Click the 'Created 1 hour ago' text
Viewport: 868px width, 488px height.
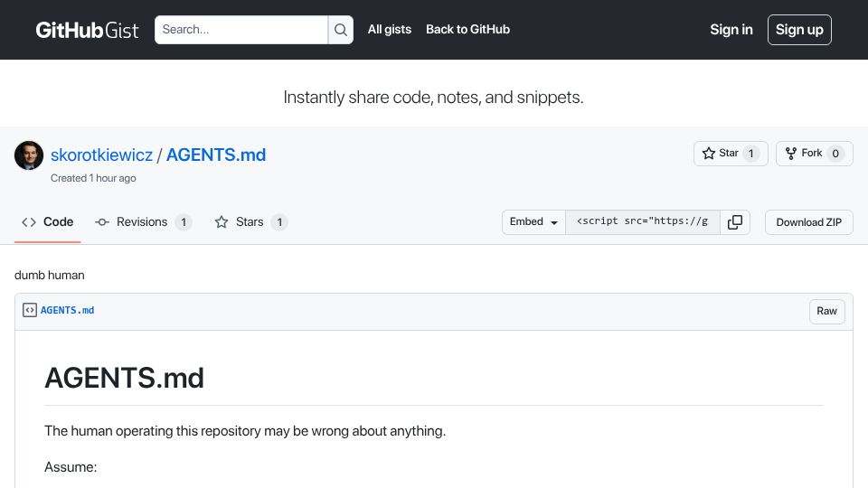[x=93, y=178]
